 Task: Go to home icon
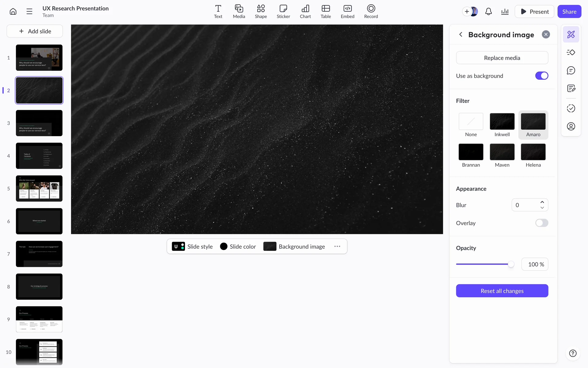pyautogui.click(x=13, y=12)
